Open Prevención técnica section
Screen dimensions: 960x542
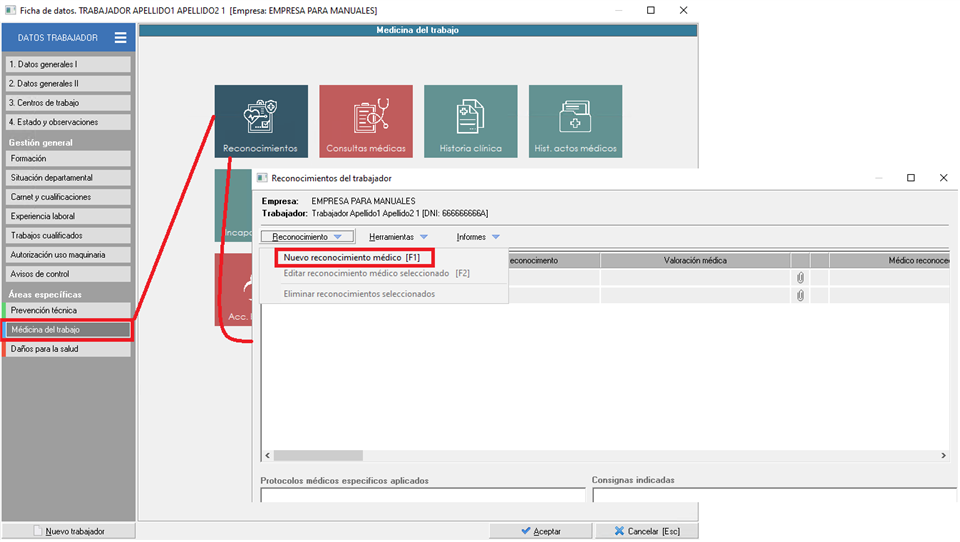[67, 311]
